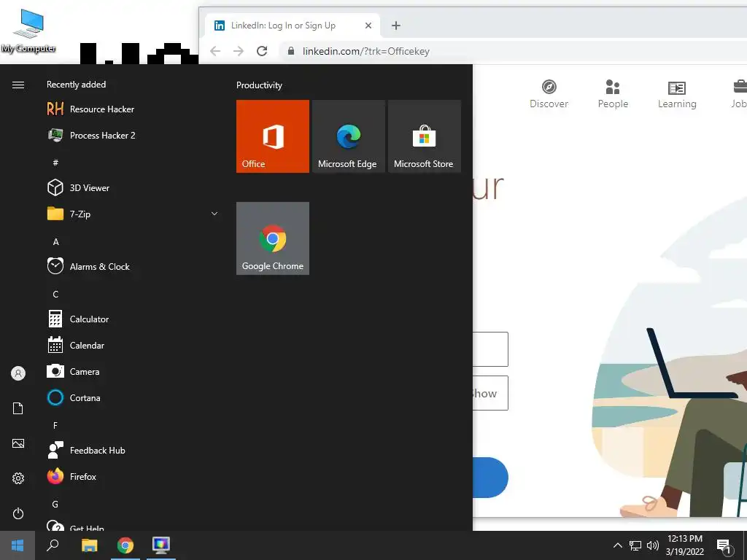Open the volume tray icon

coord(653,545)
